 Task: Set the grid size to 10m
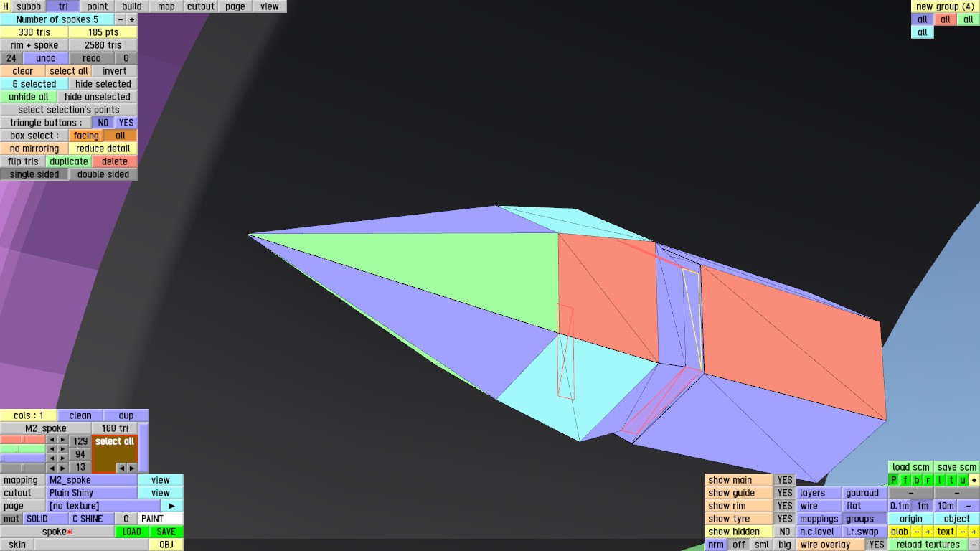click(946, 506)
